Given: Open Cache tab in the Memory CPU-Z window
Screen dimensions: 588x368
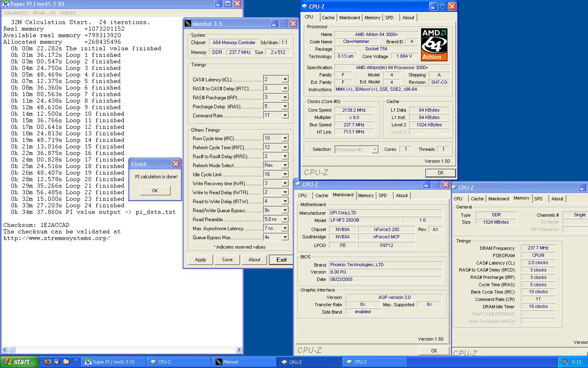Looking at the screenshot, I should [477, 199].
